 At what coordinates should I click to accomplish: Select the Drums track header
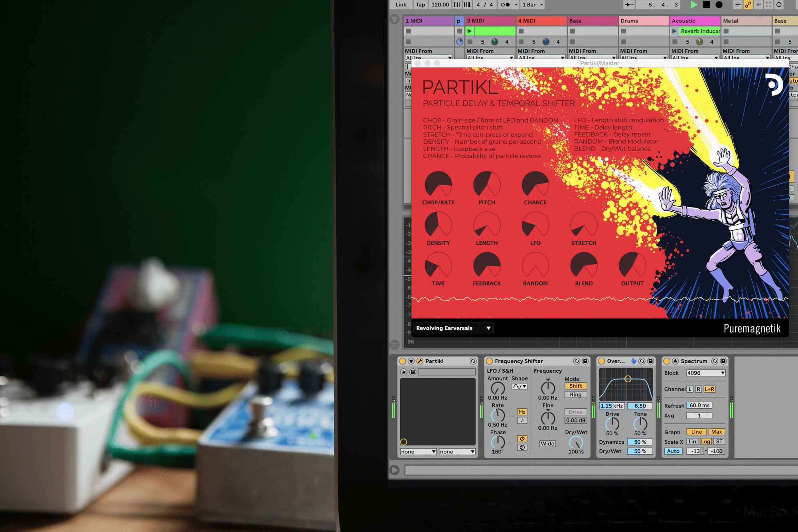[x=644, y=21]
